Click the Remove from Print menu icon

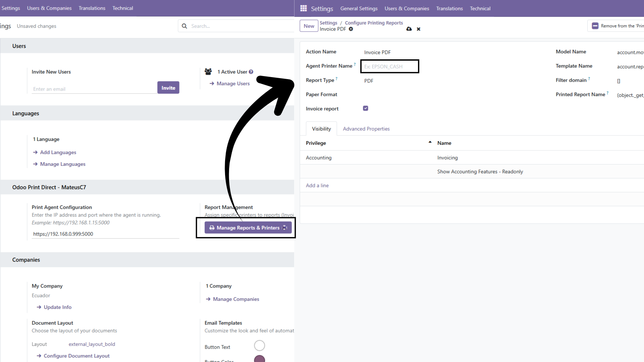pos(595,26)
